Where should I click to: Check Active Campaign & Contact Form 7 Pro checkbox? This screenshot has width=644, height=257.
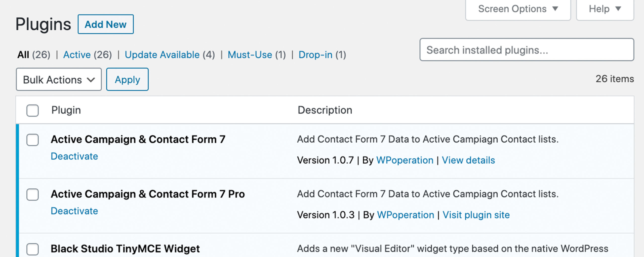tap(32, 194)
